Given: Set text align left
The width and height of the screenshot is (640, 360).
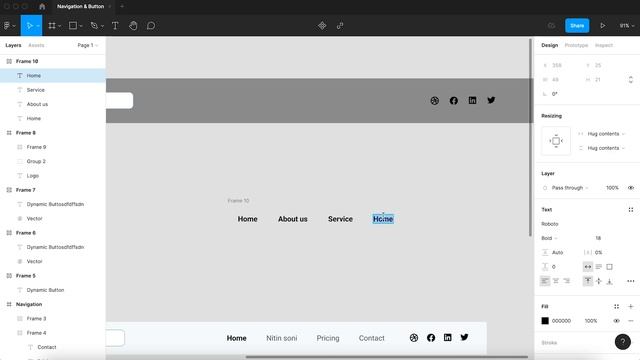Looking at the screenshot, I should 545,281.
